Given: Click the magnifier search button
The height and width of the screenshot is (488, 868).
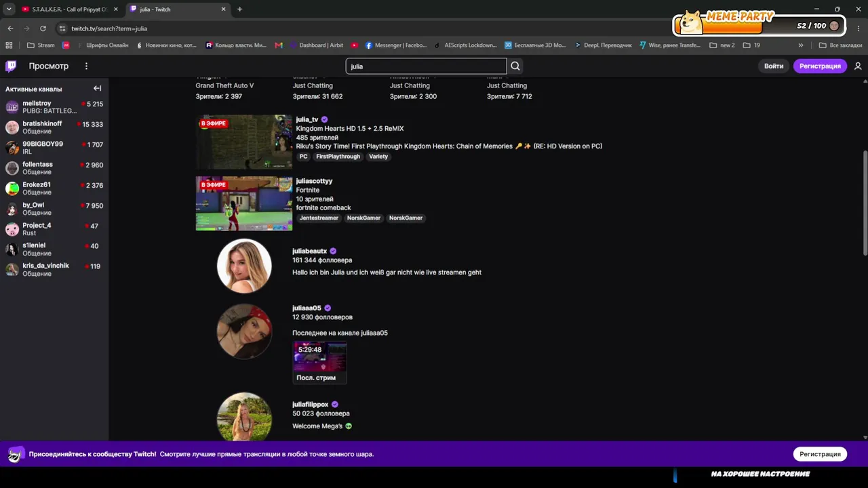Looking at the screenshot, I should coord(515,66).
